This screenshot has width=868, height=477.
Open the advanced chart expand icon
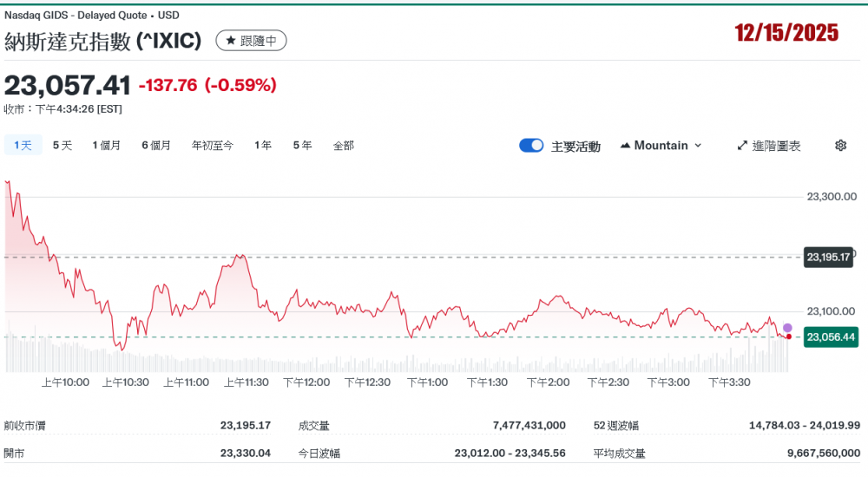point(742,146)
